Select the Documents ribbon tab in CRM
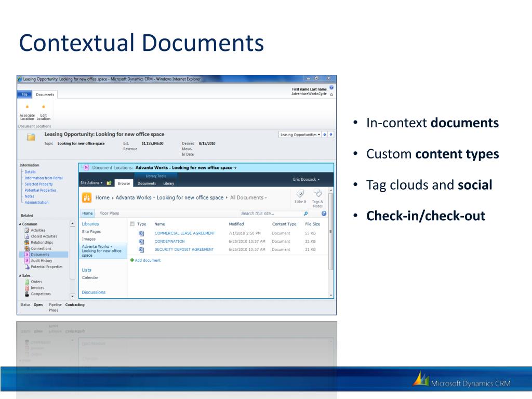Screen dimensions: 532x399 click(45, 95)
